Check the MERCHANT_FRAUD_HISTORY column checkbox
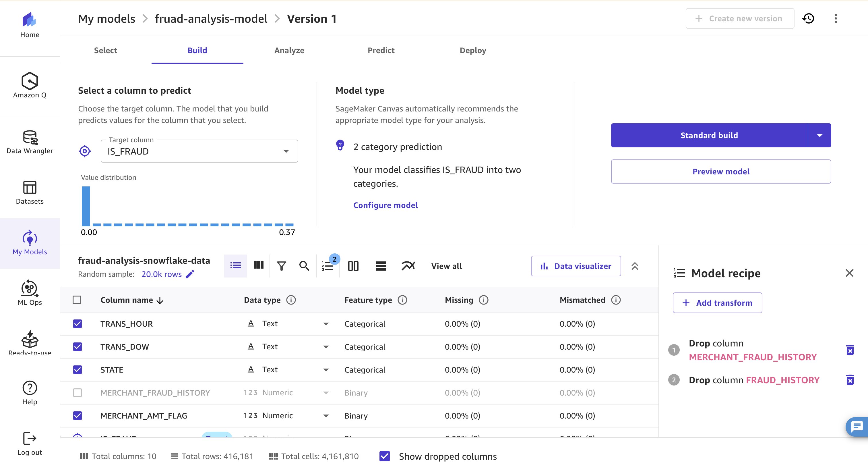 77,393
